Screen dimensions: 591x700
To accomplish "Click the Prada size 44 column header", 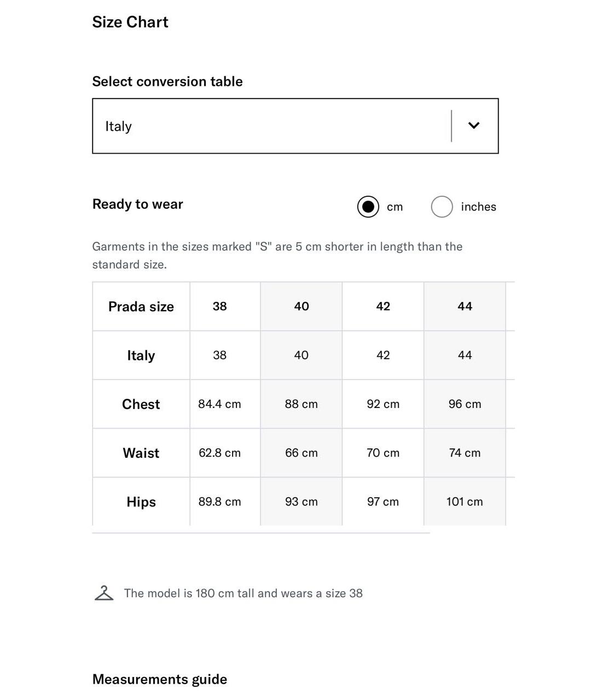I will [x=465, y=306].
